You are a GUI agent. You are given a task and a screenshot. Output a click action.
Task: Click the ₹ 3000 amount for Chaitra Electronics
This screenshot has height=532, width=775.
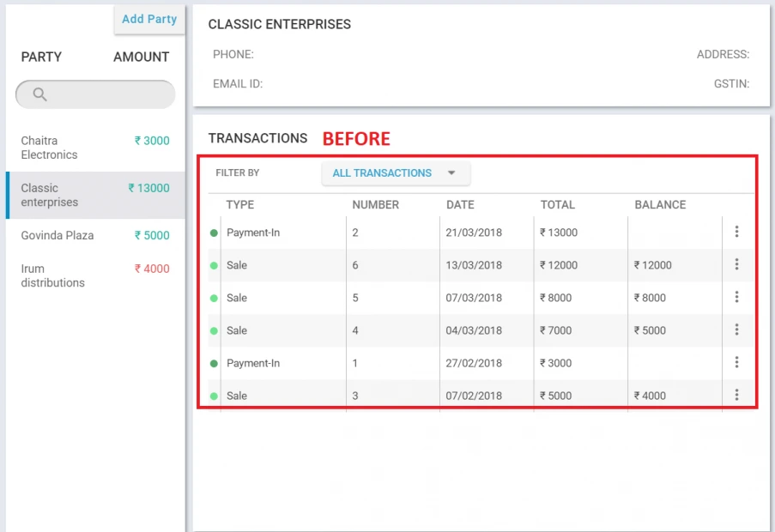[152, 140]
